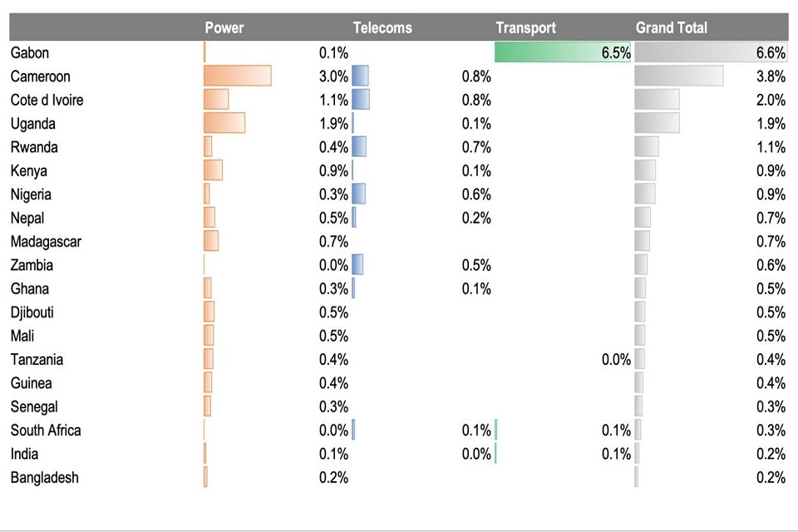798x532 pixels.
Task: Click Tanzania's 0.0% Transport value
Action: coord(616,360)
